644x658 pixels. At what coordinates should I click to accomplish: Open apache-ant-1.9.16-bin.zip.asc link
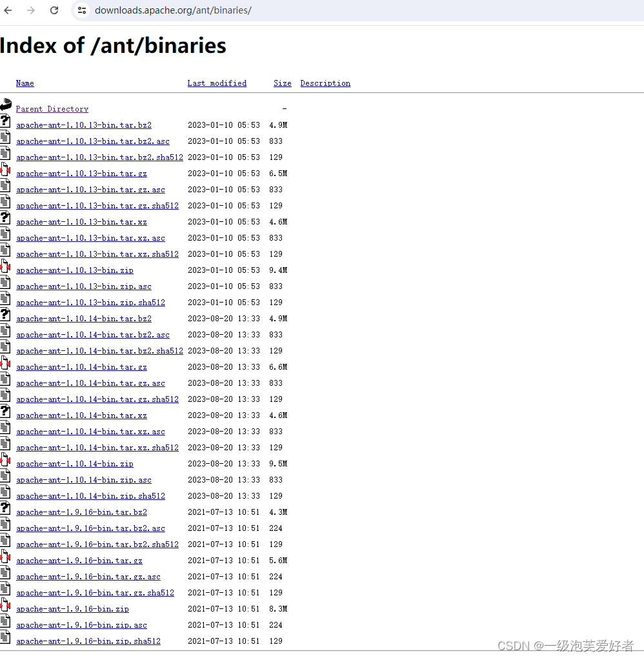tap(81, 625)
